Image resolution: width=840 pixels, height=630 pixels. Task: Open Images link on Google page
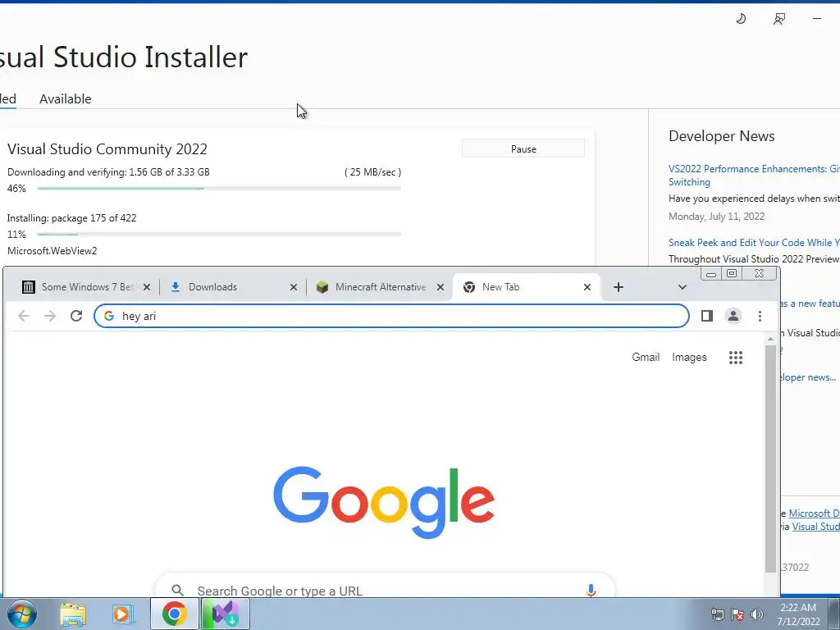pyautogui.click(x=689, y=358)
